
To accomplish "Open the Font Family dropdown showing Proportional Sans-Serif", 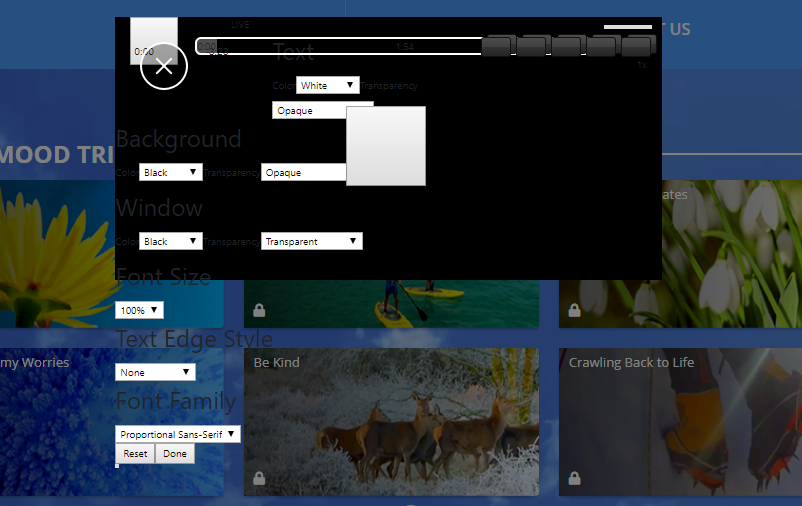I will click(x=177, y=434).
